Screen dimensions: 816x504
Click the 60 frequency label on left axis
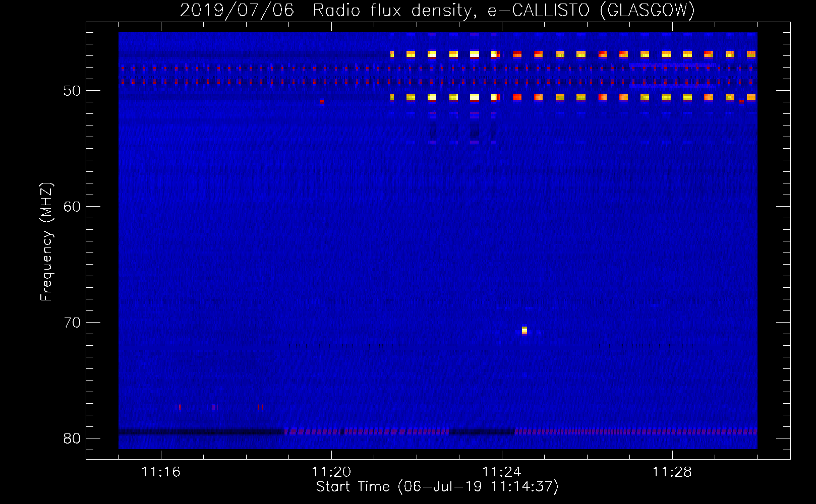(72, 207)
